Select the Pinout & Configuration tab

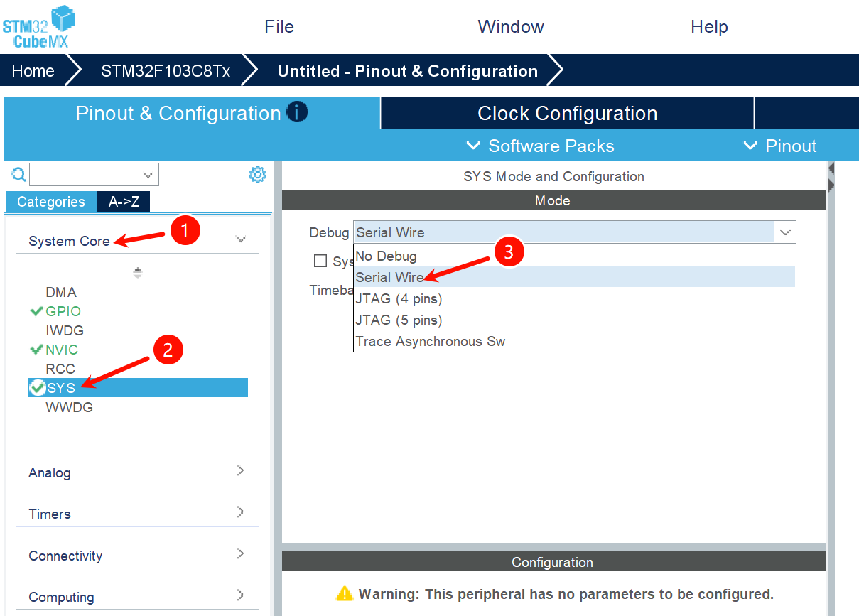[192, 113]
